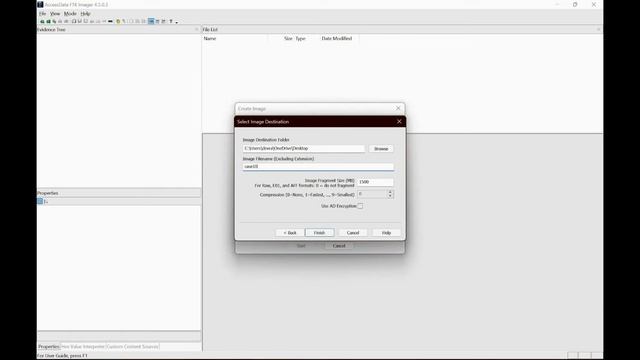Click the Help button in the dialog

point(386,233)
